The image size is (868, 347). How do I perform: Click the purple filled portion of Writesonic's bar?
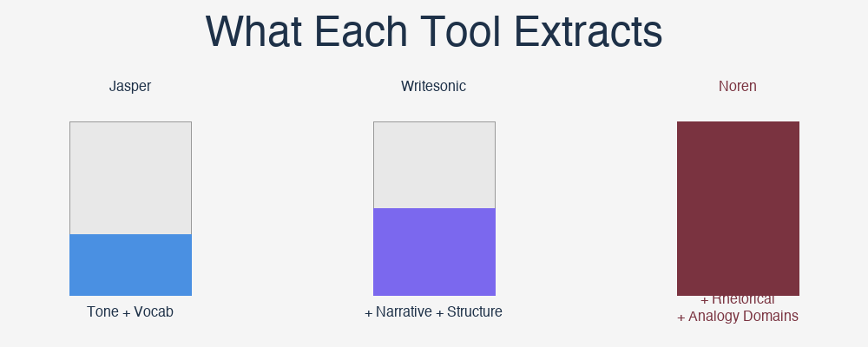434,252
